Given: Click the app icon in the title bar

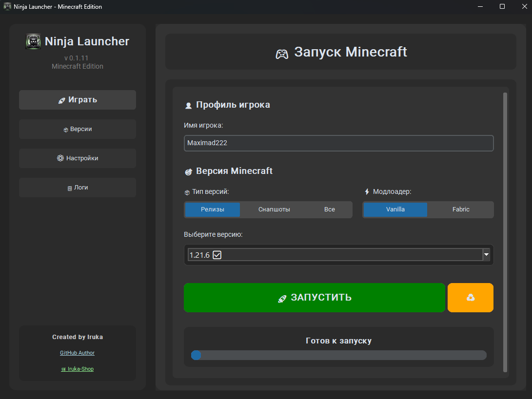Looking at the screenshot, I should [7, 6].
